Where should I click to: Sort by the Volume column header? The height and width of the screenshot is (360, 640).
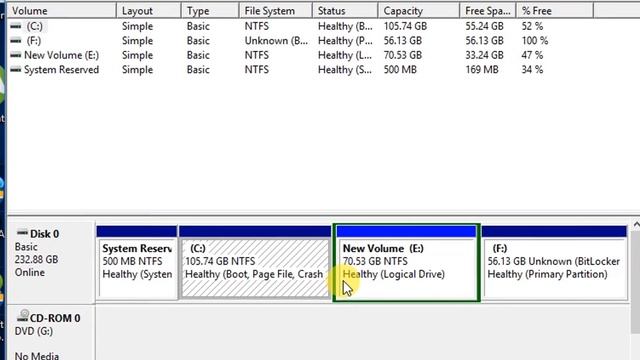click(62, 11)
